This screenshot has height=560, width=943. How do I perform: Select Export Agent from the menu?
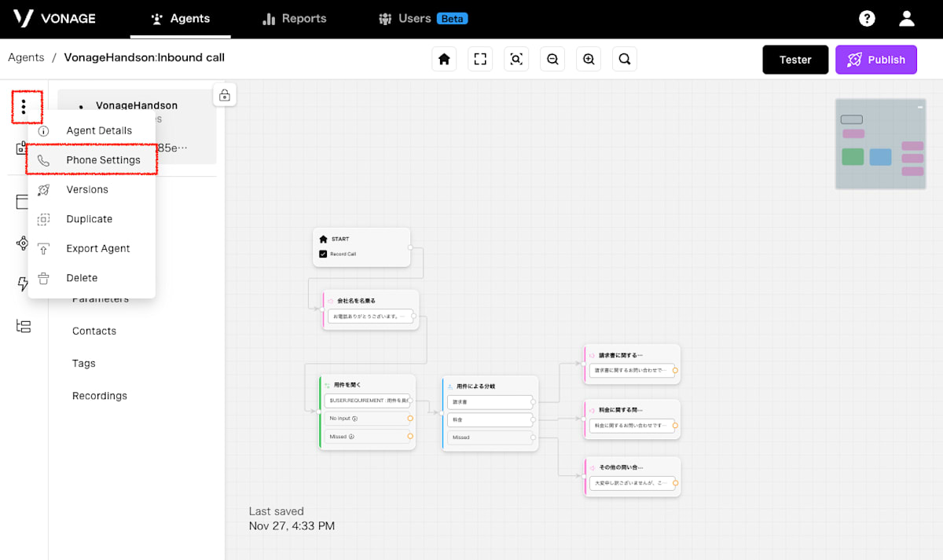click(x=91, y=248)
